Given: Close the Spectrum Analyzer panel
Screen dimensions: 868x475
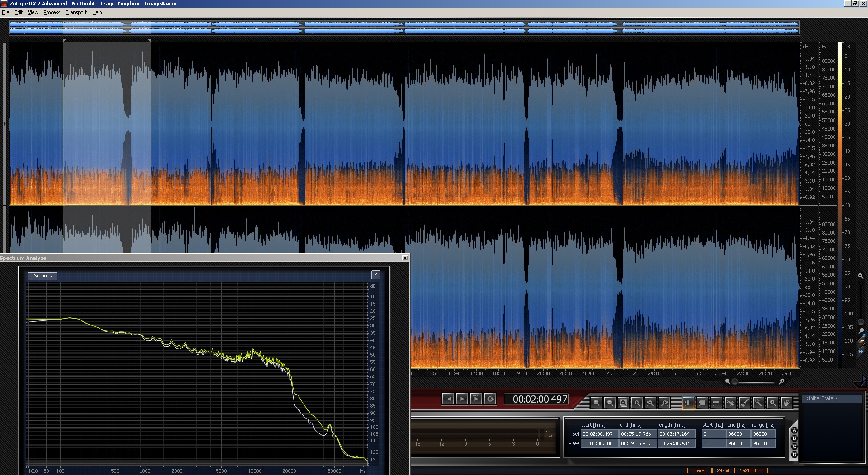Looking at the screenshot, I should (405, 258).
